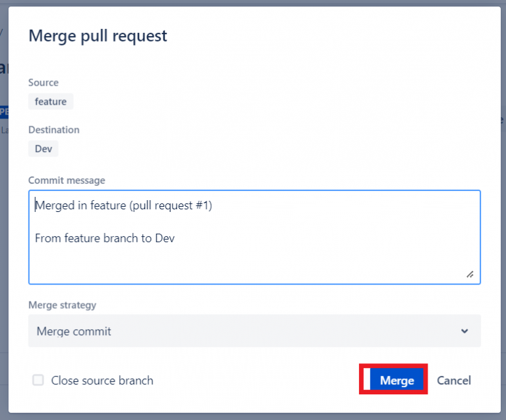
Task: Click the 'Close source branch' label text
Action: pyautogui.click(x=102, y=381)
